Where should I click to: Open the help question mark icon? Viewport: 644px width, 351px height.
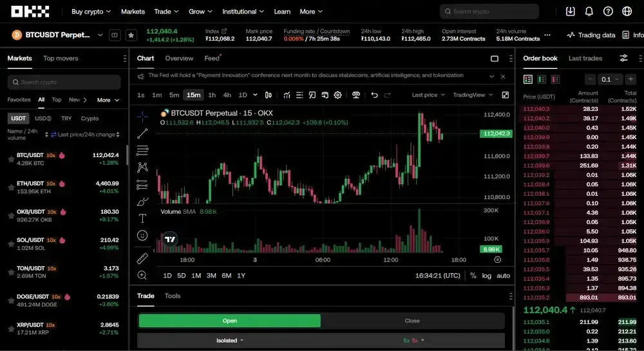608,12
